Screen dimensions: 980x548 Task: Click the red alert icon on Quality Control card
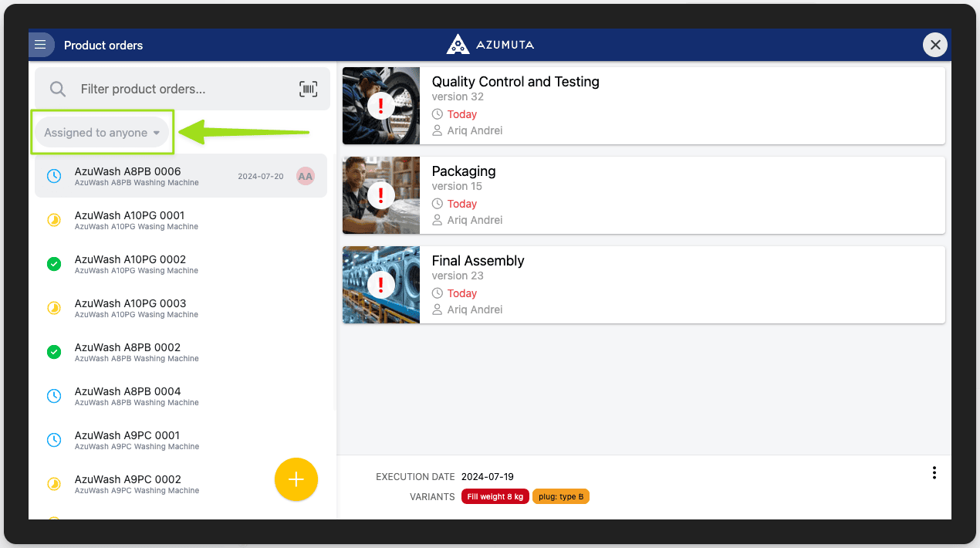[380, 106]
